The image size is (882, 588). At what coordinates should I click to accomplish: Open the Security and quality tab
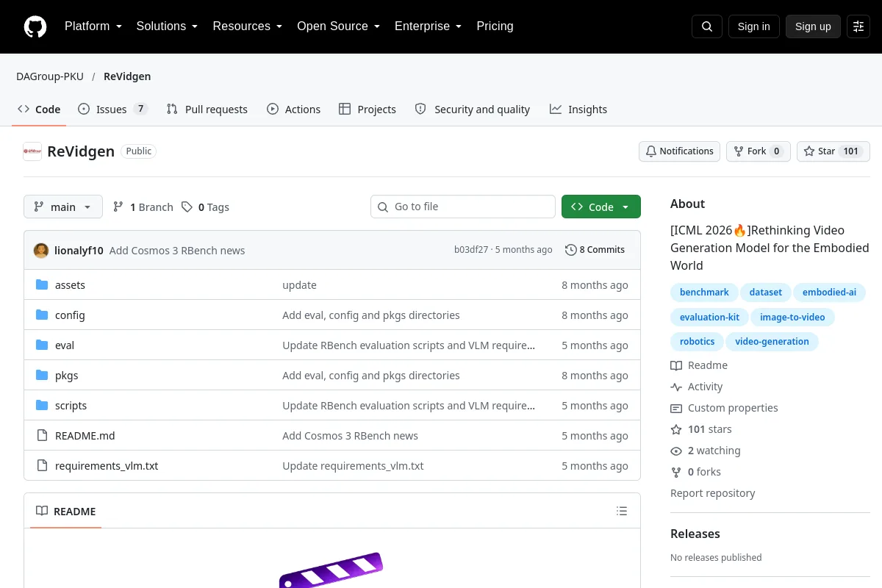click(473, 110)
